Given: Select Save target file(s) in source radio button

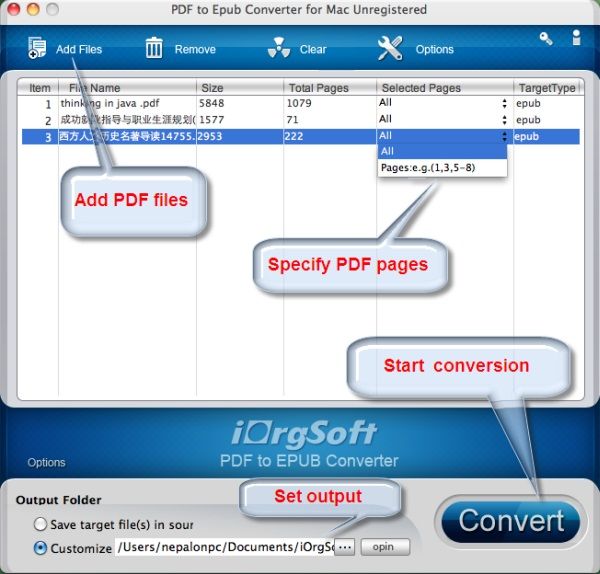Looking at the screenshot, I should tap(40, 524).
